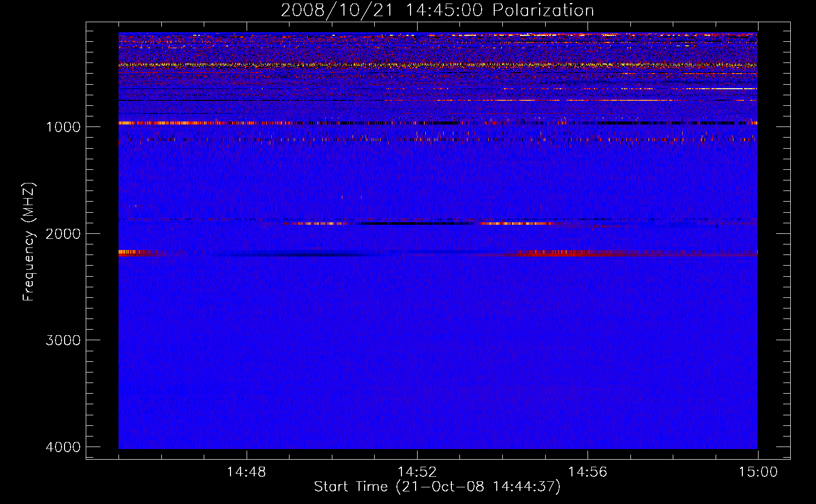This screenshot has height=504, width=816.
Task: Click the plot title '2008/10/21 14:45:00 Polarization'
Action: 437,11
